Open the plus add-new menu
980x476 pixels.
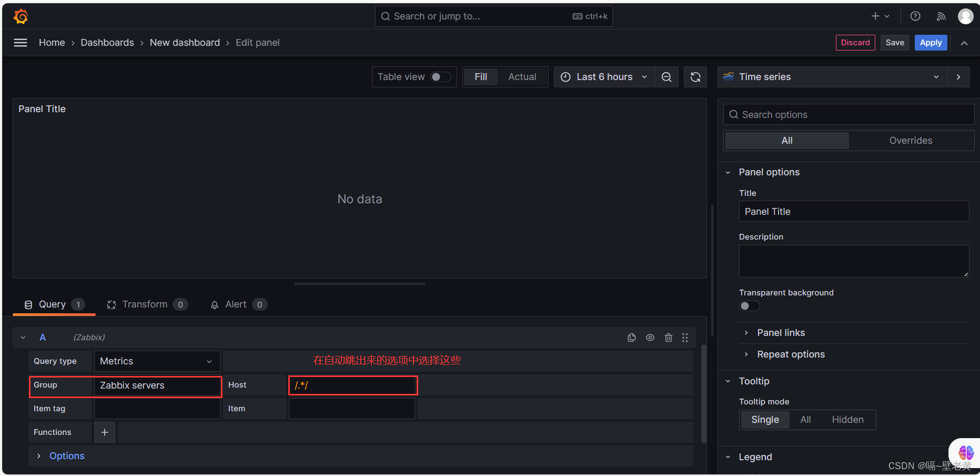click(880, 16)
